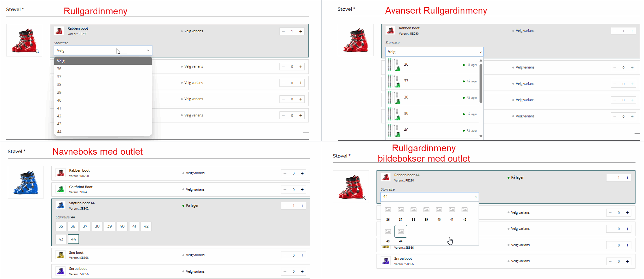Select size box 35 under Snøtinn boot
The height and width of the screenshot is (279, 644).
[61, 226]
